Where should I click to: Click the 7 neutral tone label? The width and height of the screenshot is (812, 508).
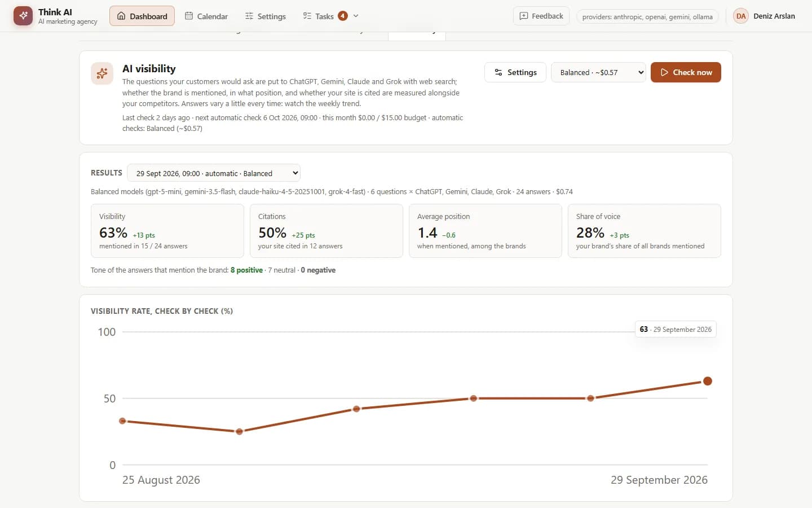[x=281, y=270]
